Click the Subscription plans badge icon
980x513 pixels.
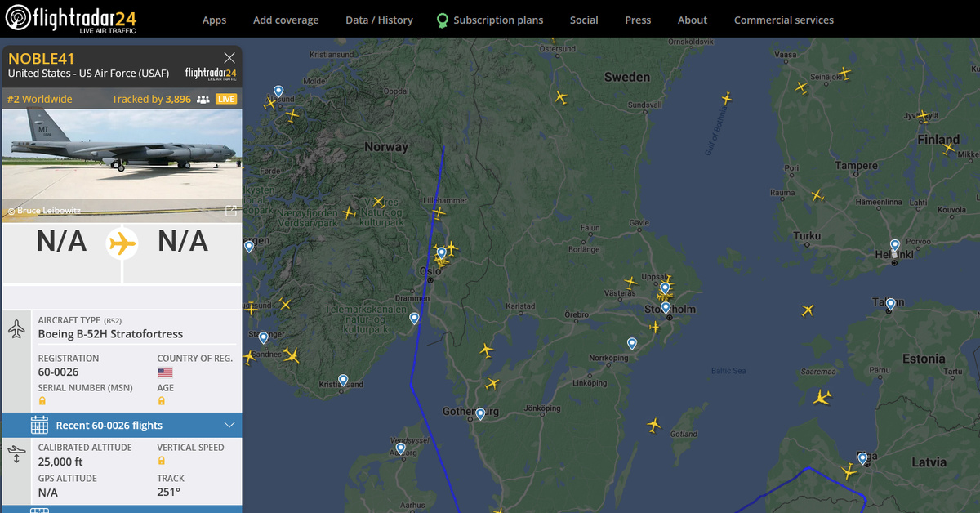point(443,20)
